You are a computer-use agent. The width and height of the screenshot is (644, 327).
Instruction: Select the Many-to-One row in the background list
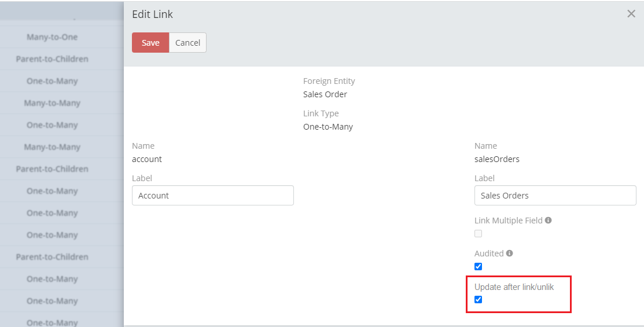click(52, 37)
